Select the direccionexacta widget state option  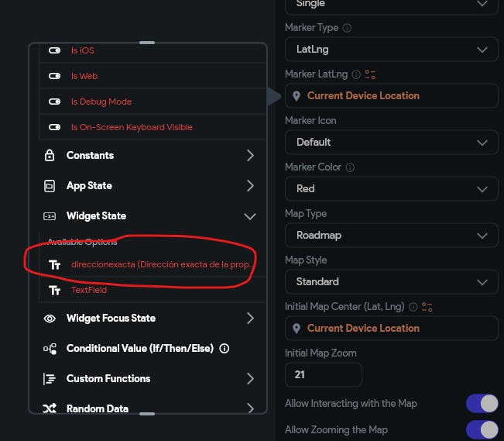163,264
